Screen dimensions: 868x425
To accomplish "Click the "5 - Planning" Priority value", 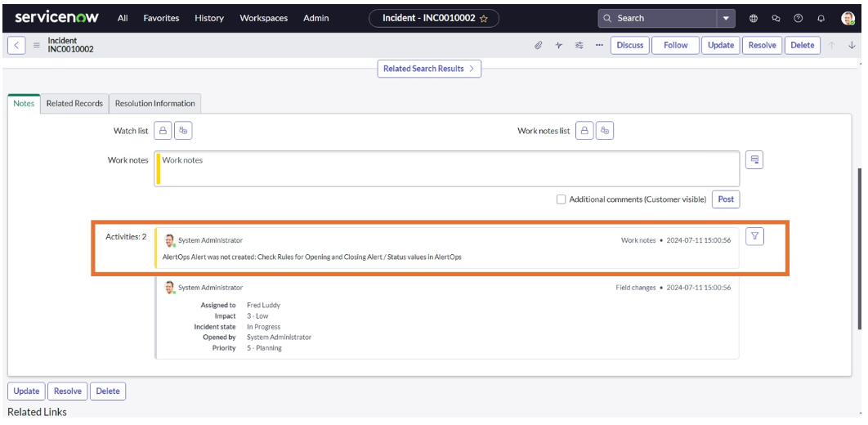I will (264, 348).
